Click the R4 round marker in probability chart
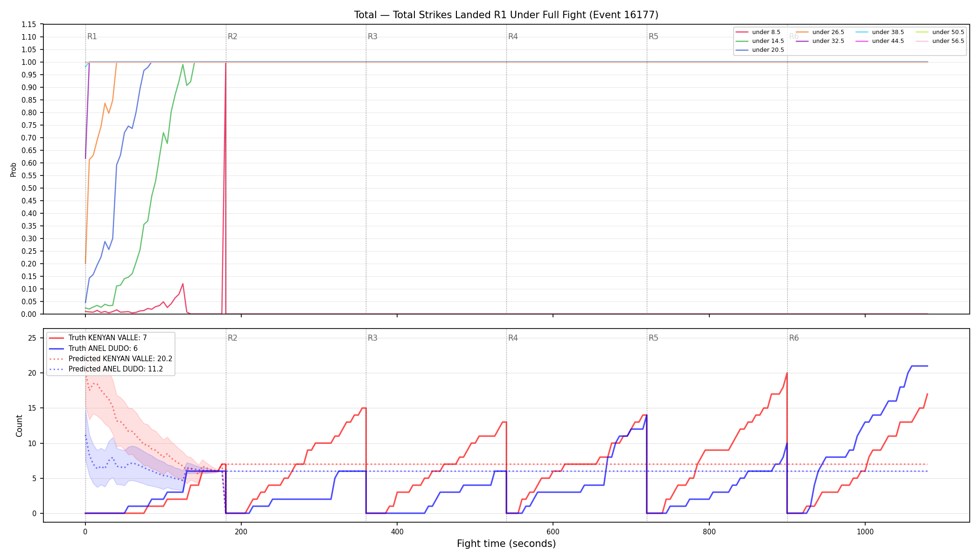 (x=513, y=36)
